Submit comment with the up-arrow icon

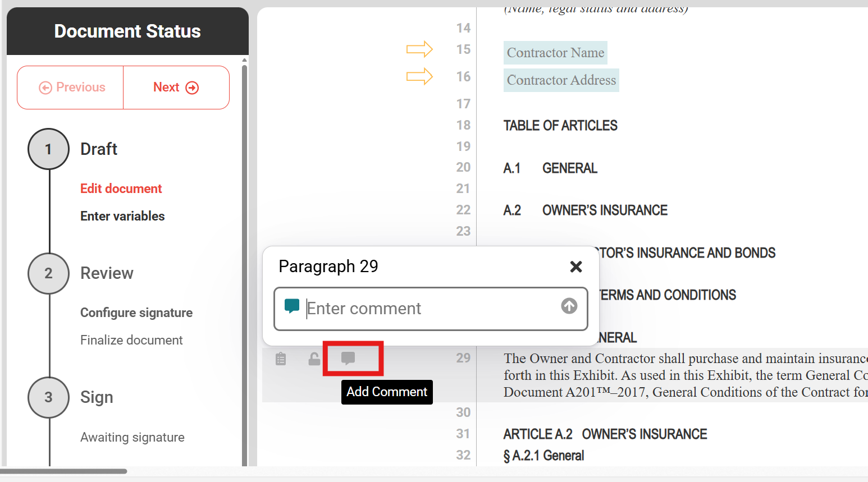click(x=569, y=306)
